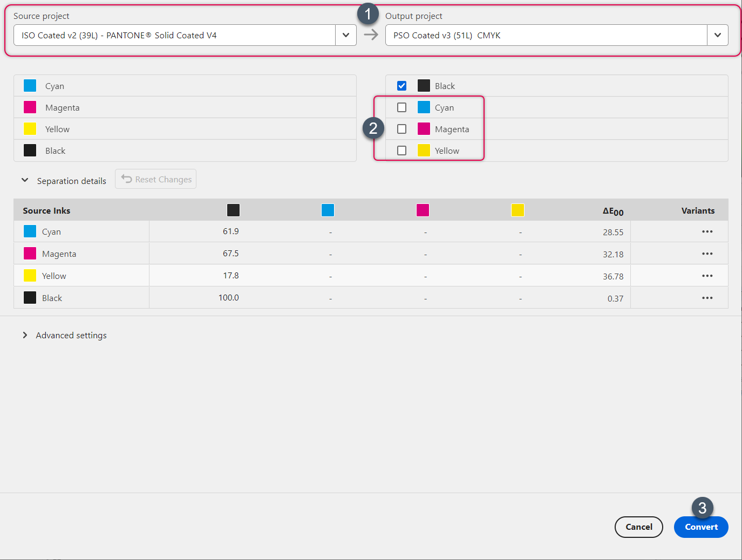
Task: Click the magenta ink column header swatch
Action: (423, 210)
